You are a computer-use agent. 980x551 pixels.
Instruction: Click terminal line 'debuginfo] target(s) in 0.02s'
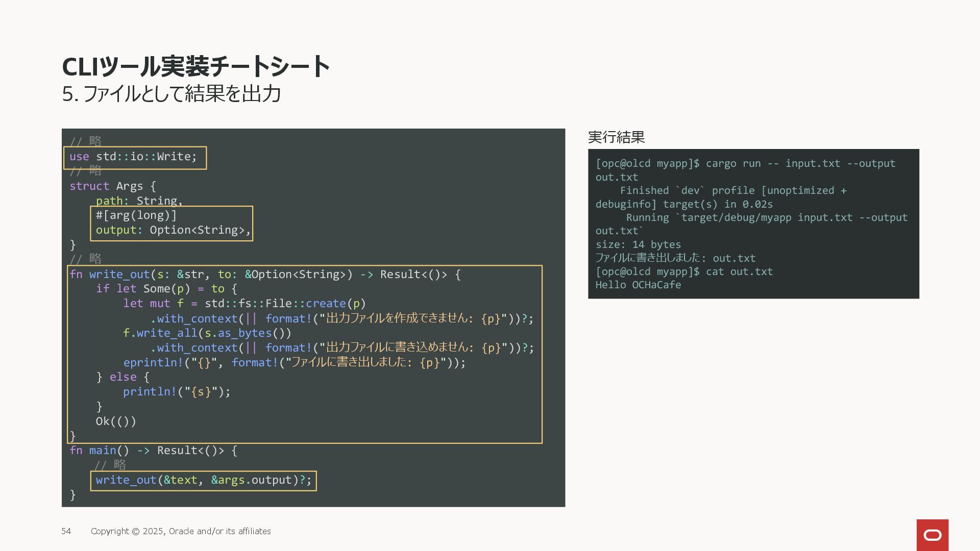(684, 204)
